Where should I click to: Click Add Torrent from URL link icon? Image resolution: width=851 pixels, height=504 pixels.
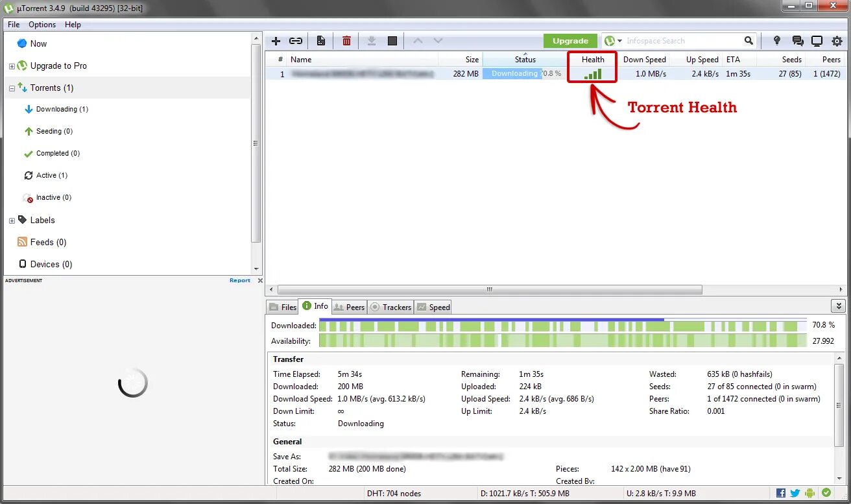click(x=296, y=41)
